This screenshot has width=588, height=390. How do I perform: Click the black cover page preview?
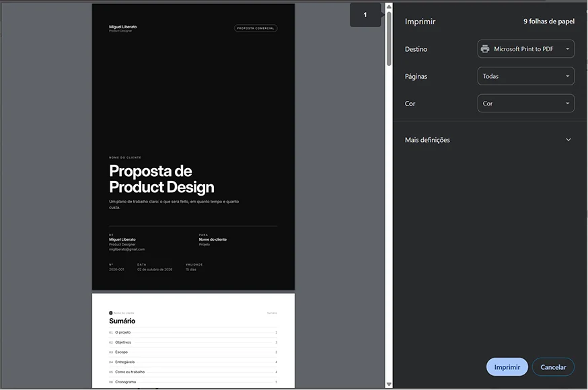pos(193,147)
